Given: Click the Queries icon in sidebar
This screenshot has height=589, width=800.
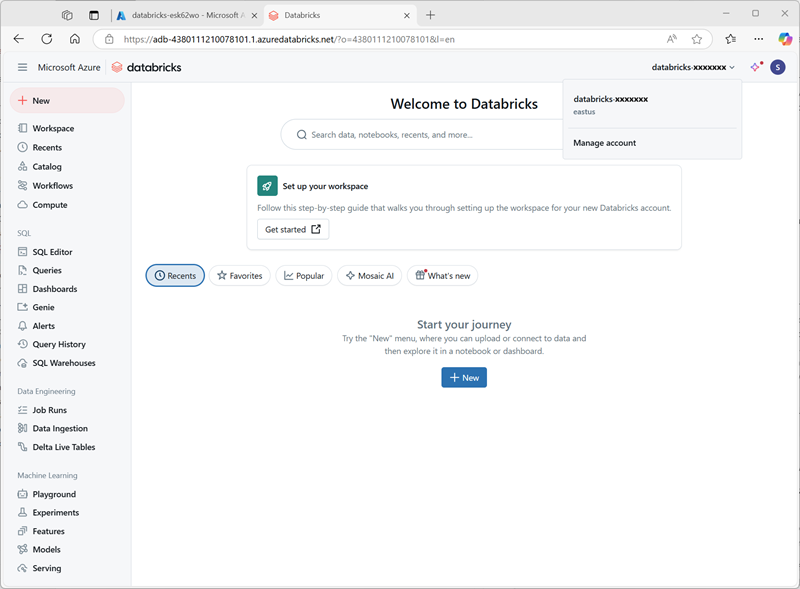Looking at the screenshot, I should point(22,270).
